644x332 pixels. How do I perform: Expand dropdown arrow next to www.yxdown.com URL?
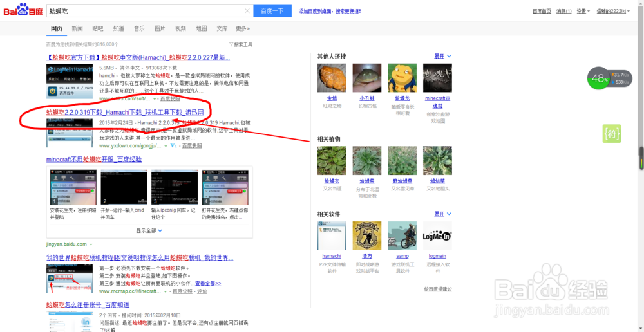pos(166,146)
